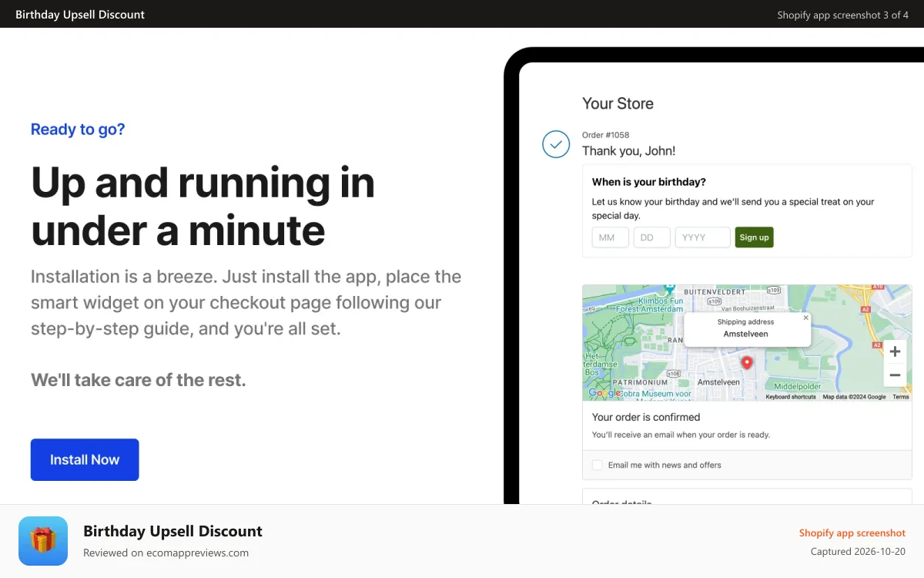
Task: Focus the YYYY birthday year field
Action: [x=702, y=237]
